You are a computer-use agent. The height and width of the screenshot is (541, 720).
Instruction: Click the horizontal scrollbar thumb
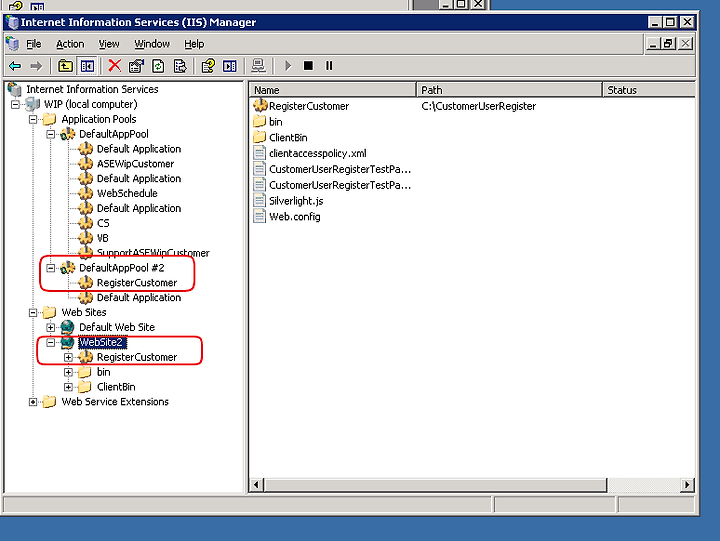(x=435, y=485)
